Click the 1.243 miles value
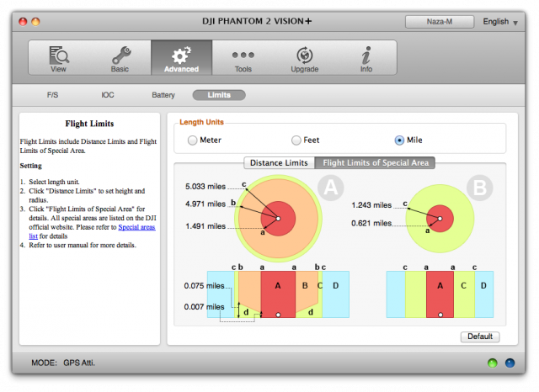Image resolution: width=539 pixels, height=392 pixels. click(x=371, y=205)
